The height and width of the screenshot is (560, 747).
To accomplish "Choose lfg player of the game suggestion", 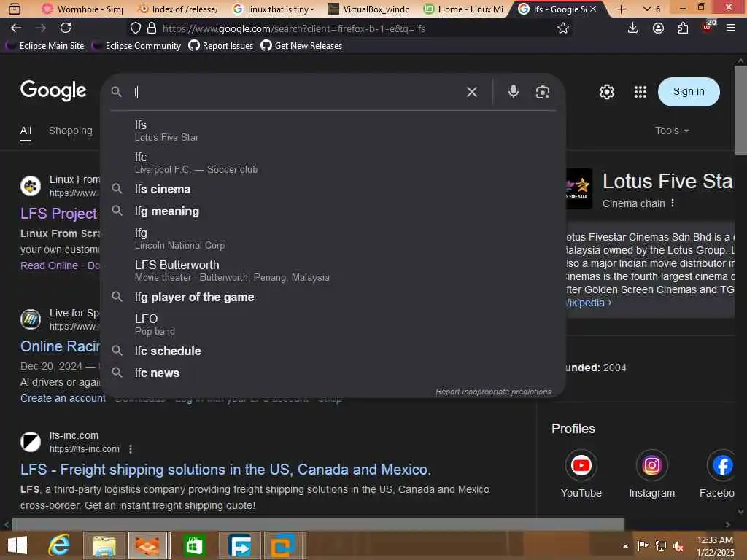I will (333, 297).
